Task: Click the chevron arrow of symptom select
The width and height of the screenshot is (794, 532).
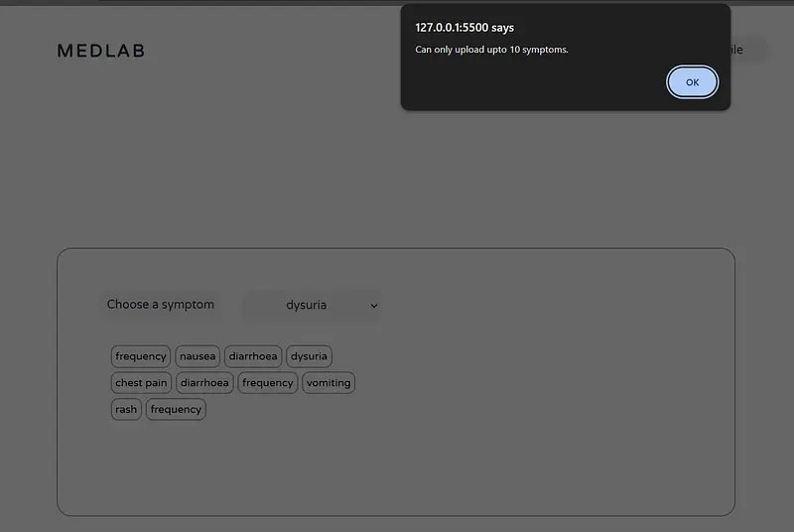Action: (374, 306)
